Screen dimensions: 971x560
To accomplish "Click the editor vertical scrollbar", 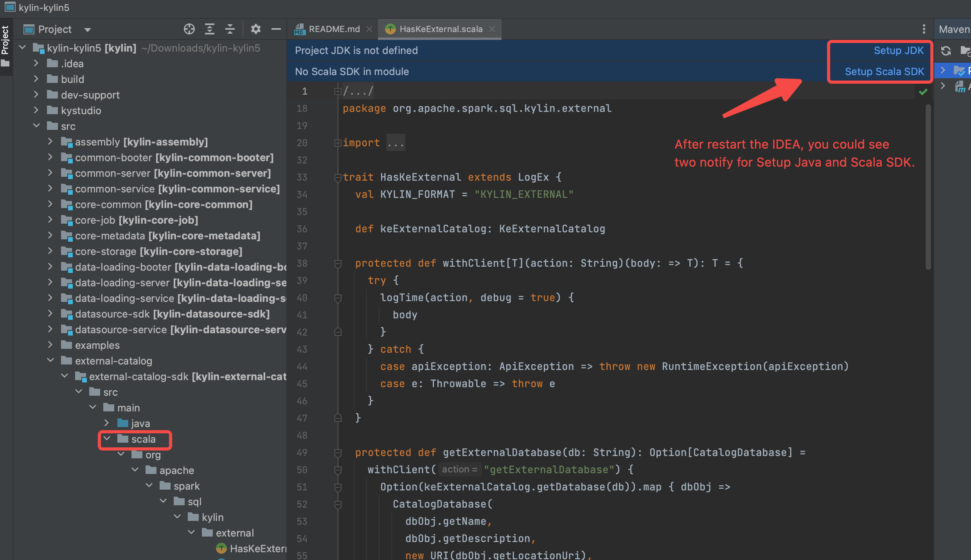I will (x=928, y=188).
